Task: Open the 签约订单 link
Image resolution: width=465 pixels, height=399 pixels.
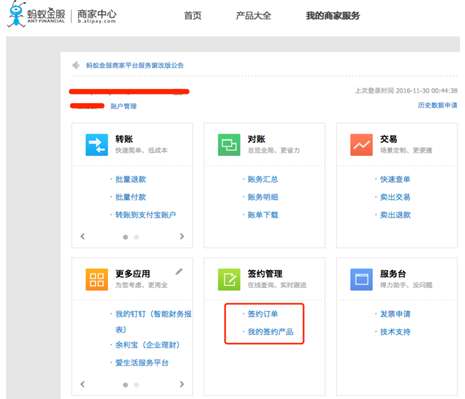Action: tap(263, 314)
